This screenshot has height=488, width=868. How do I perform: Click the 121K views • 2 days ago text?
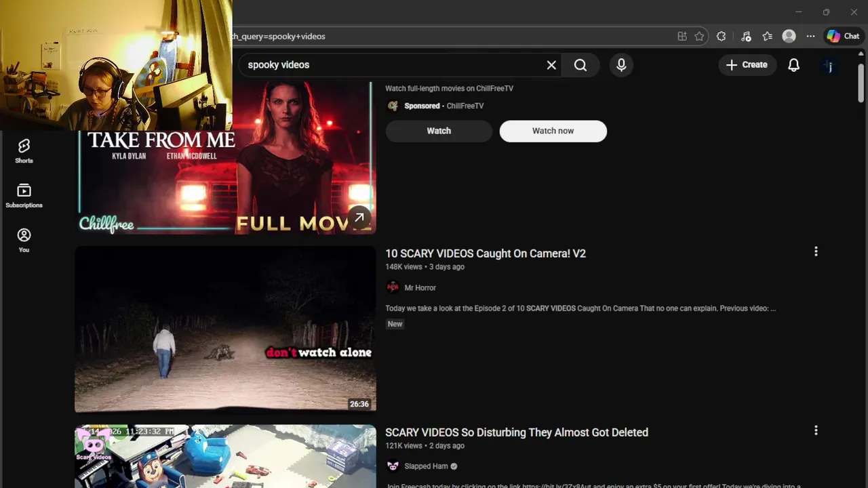tap(425, 446)
